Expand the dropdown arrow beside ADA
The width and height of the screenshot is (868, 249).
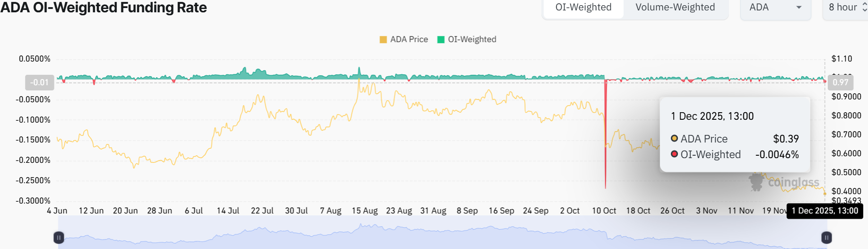(799, 8)
